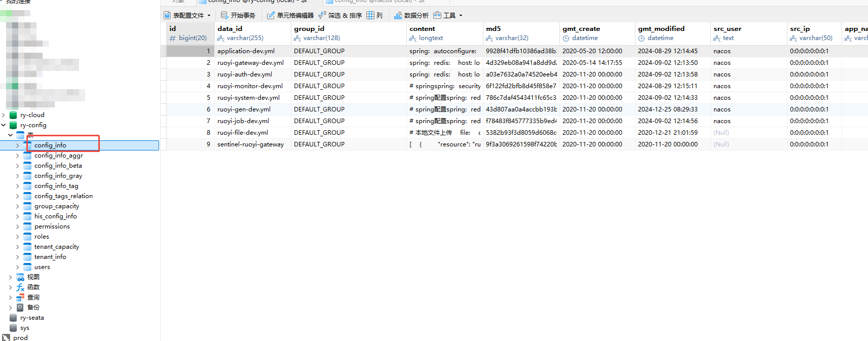Screen dimensions: 868x341
Task: Click the ry-cloud database icon
Action: (13, 115)
